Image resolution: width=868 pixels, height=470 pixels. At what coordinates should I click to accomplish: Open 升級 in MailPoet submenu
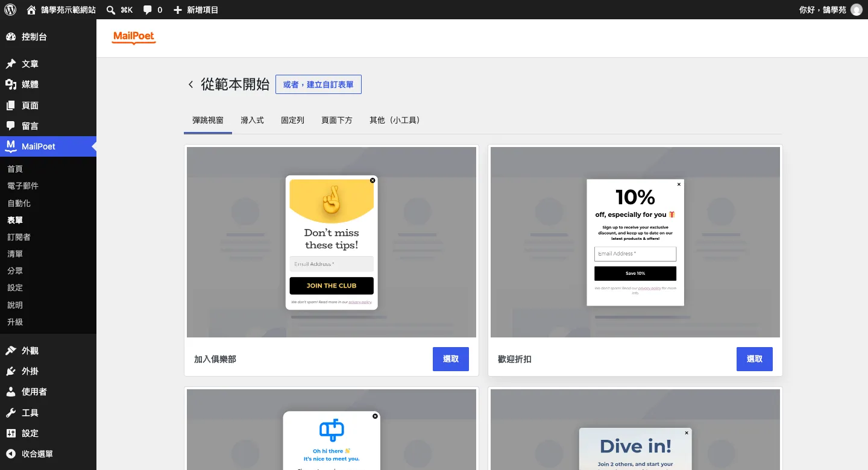15,322
